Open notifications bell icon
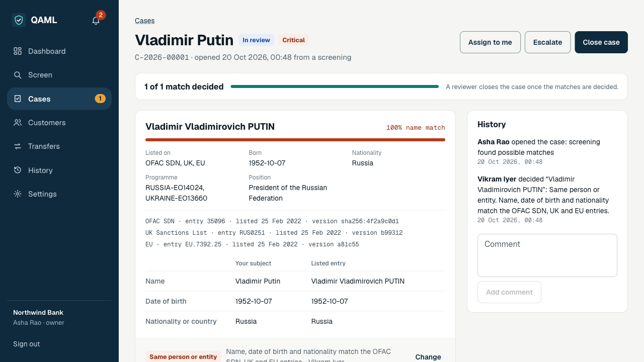644x362 pixels. click(x=96, y=21)
